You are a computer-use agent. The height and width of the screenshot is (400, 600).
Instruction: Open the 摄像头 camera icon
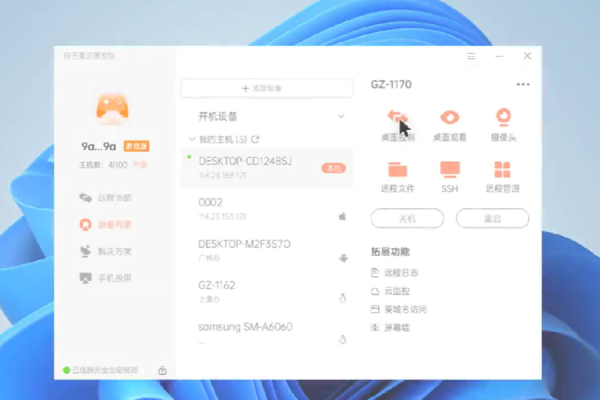coord(503,118)
